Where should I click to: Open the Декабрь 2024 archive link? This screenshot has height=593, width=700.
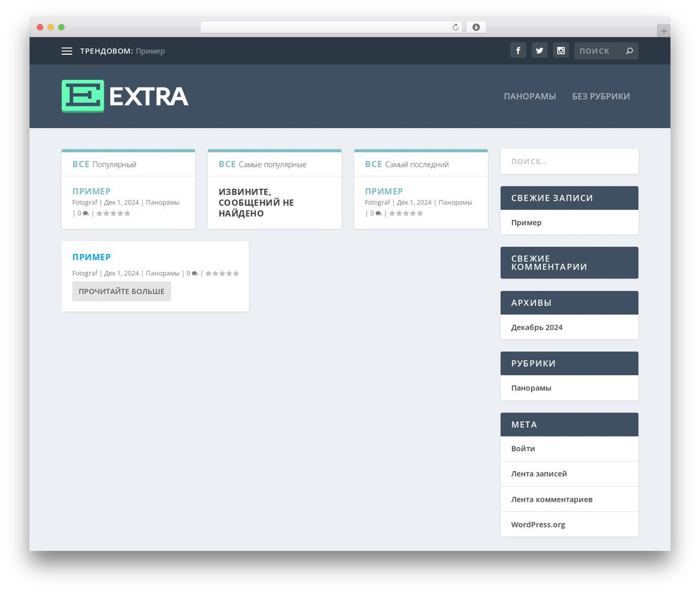pos(536,327)
